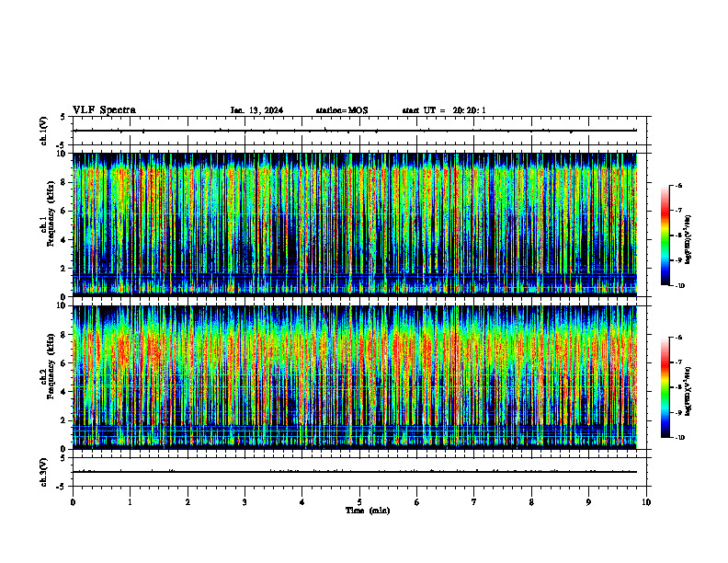Viewport: 728px width, 563px height.
Task: Click the "-6" label on ch.1 color bar
Action: (x=678, y=186)
